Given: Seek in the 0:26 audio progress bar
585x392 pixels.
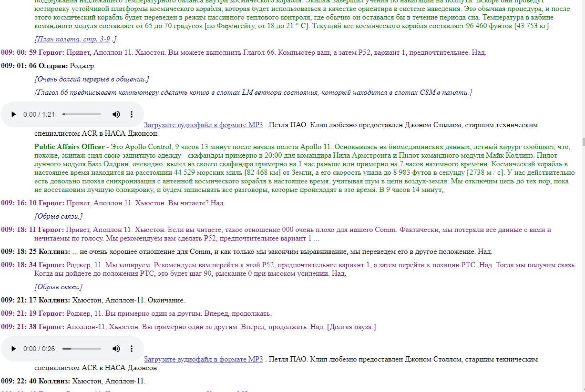Looking at the screenshot, I should [82, 349].
